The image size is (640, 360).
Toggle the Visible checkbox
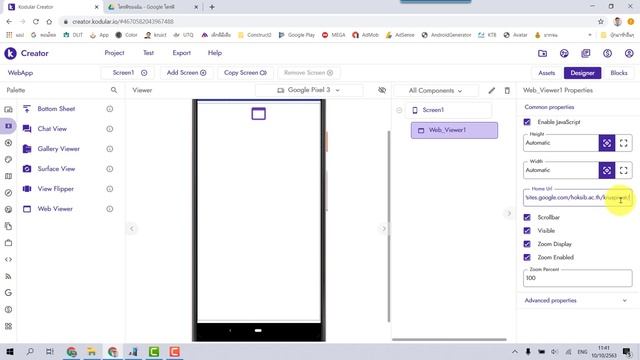pyautogui.click(x=527, y=231)
